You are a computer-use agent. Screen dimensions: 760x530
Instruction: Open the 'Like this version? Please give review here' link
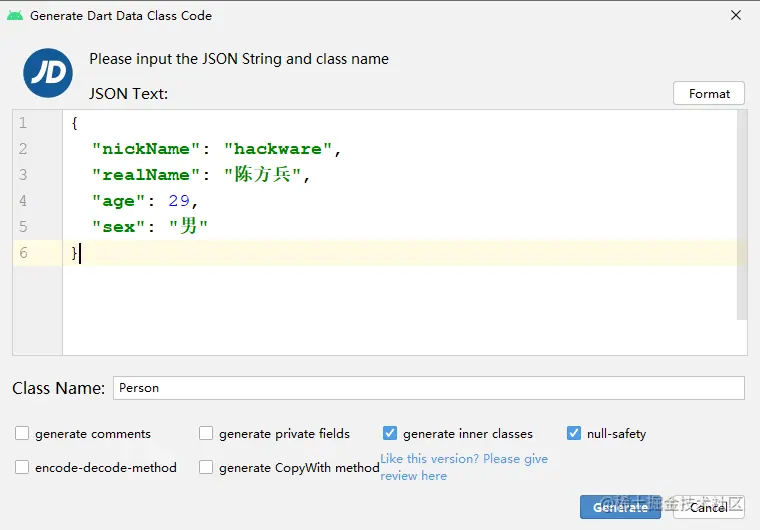point(464,467)
